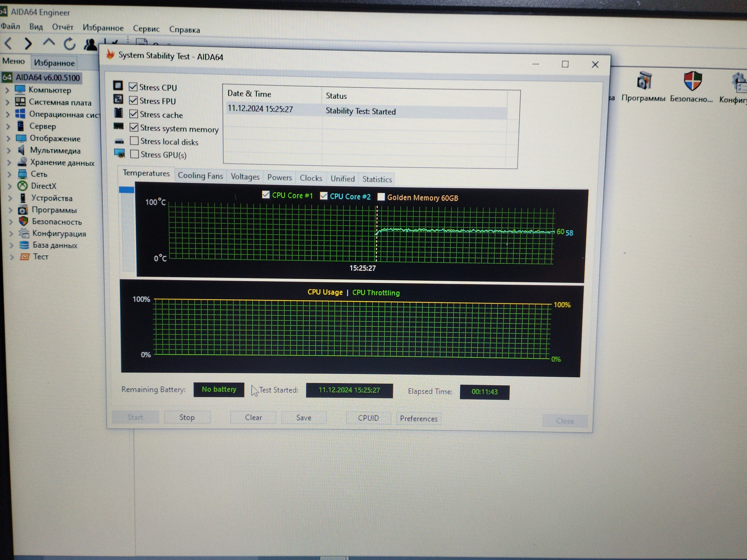The height and width of the screenshot is (560, 747).
Task: Open the Файл menu
Action: (x=11, y=26)
